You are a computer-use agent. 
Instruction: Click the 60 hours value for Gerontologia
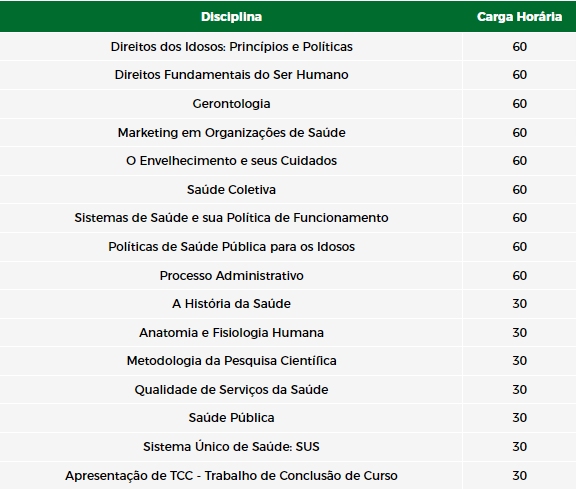(519, 104)
